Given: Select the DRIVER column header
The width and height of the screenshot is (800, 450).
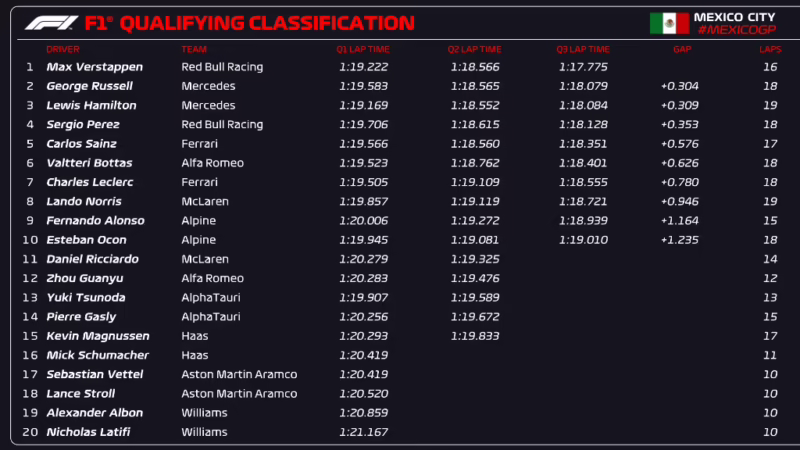Looking at the screenshot, I should point(62,49).
